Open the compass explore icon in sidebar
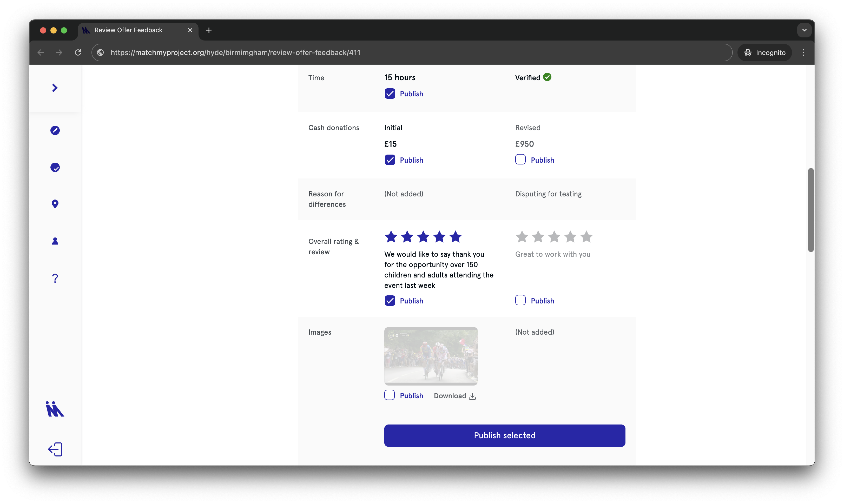Screen dimensions: 844x504 coord(55,130)
